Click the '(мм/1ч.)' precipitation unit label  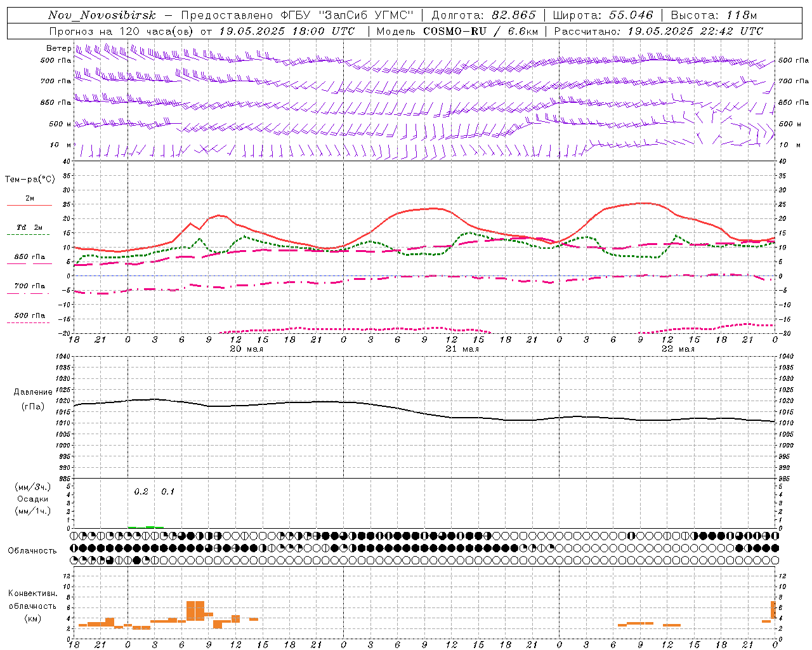[x=33, y=511]
